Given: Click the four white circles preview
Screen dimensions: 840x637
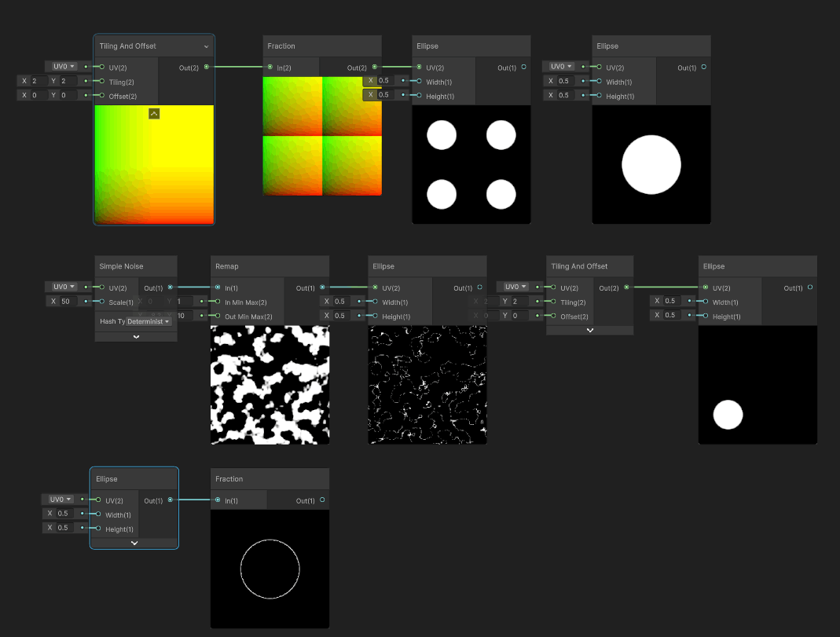Looking at the screenshot, I should (x=471, y=165).
